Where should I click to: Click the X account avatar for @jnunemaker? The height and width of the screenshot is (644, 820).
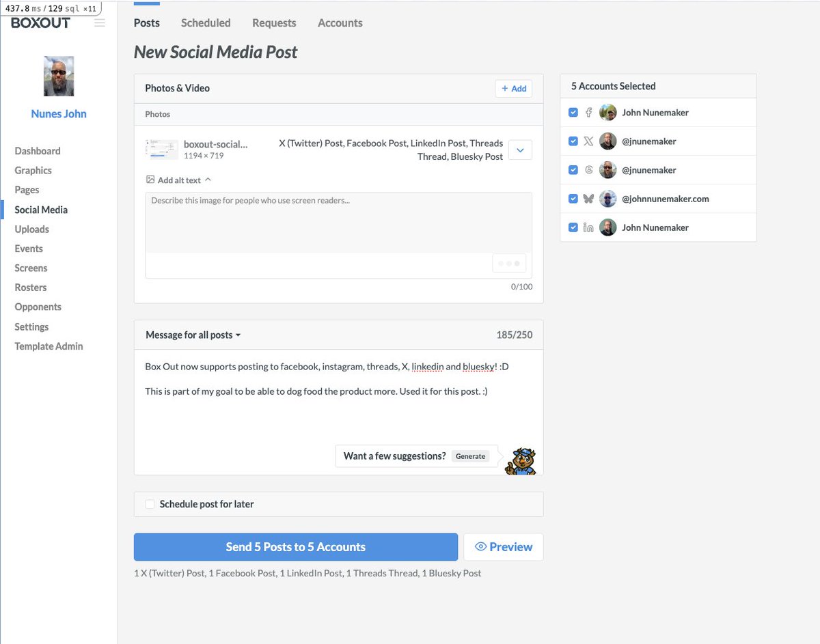coord(608,141)
